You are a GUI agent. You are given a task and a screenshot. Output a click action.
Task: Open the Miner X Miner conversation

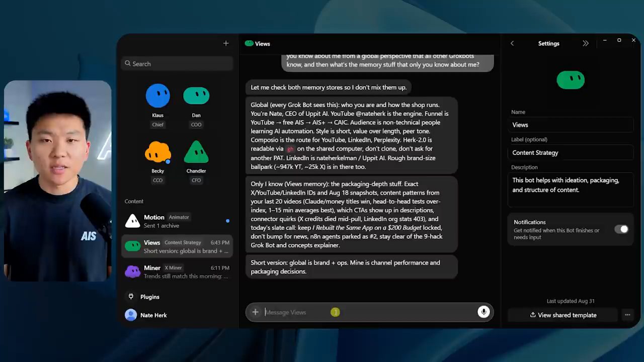point(177,272)
